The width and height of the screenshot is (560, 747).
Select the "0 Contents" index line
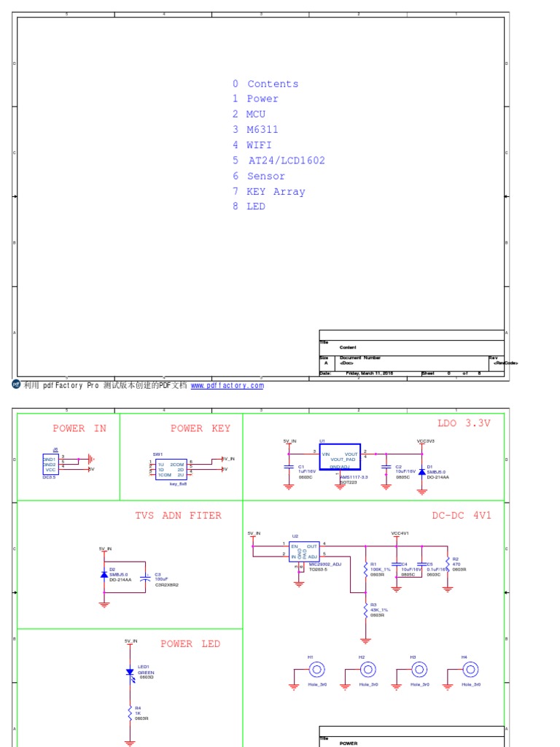(265, 84)
